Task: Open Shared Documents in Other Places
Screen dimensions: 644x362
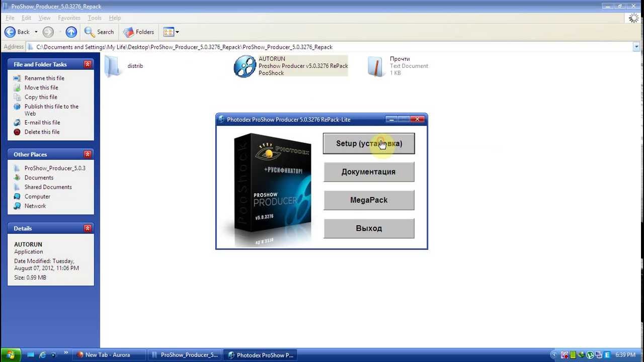Action: (48, 187)
